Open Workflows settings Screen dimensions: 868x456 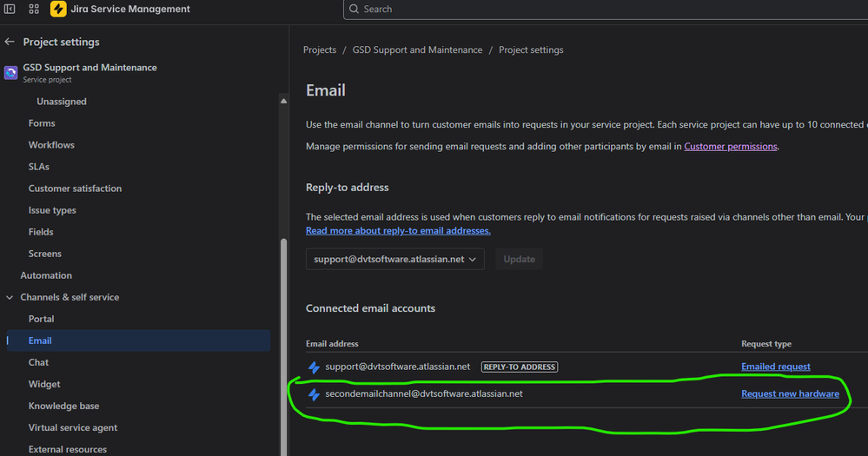tap(51, 145)
